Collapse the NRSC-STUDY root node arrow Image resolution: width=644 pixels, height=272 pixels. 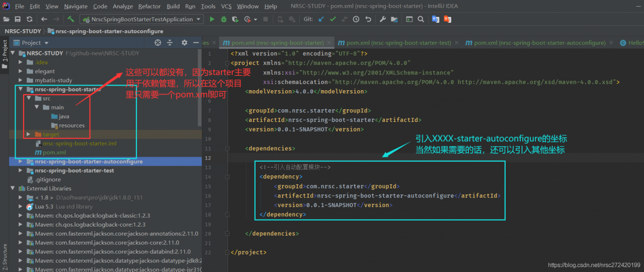(x=13, y=53)
